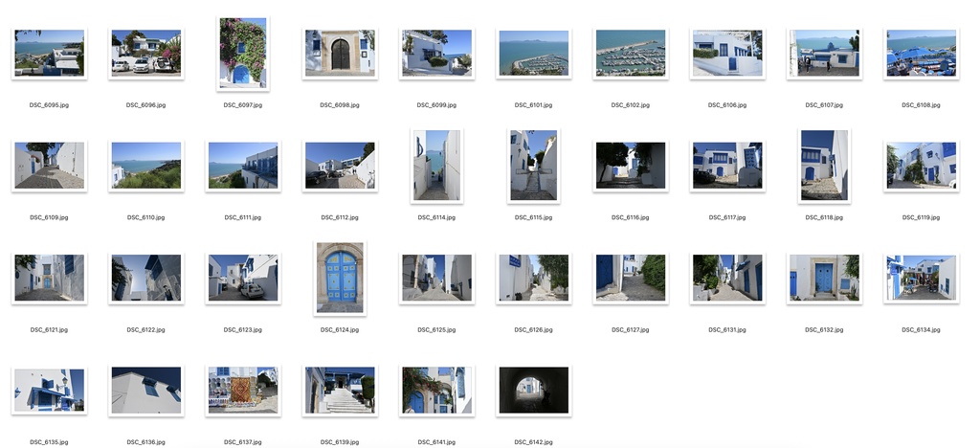This screenshot has width=980, height=448.
Task: Click the DSC_6106.jpg thumbnail
Action: point(727,53)
